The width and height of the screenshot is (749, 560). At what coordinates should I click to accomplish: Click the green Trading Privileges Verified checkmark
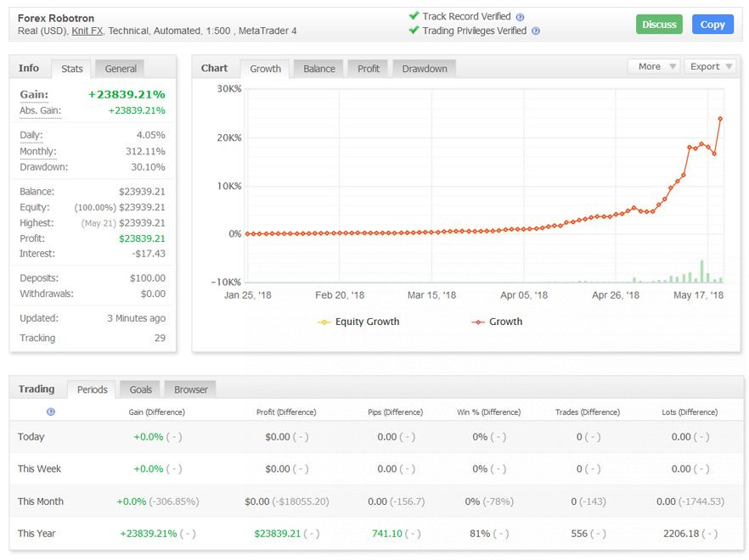(x=414, y=31)
